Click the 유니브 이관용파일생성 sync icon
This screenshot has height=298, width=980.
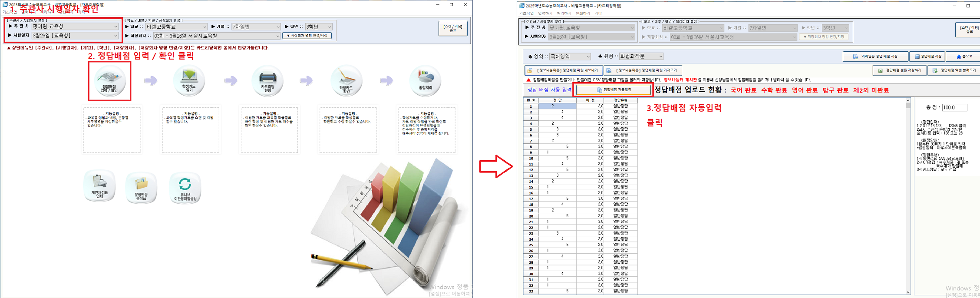pyautogui.click(x=185, y=187)
